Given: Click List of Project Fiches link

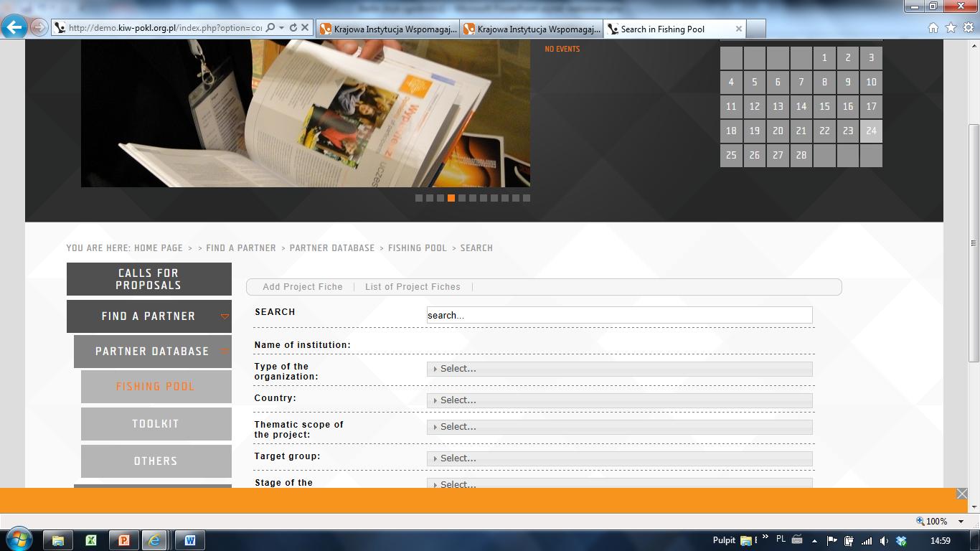Looking at the screenshot, I should coord(413,287).
